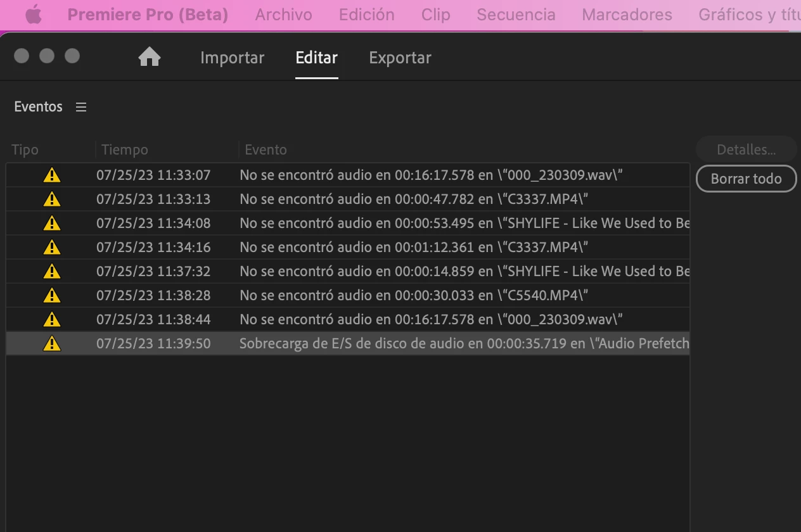Screen dimensions: 801x532
Task: Sort events by Evento column header
Action: pos(266,150)
